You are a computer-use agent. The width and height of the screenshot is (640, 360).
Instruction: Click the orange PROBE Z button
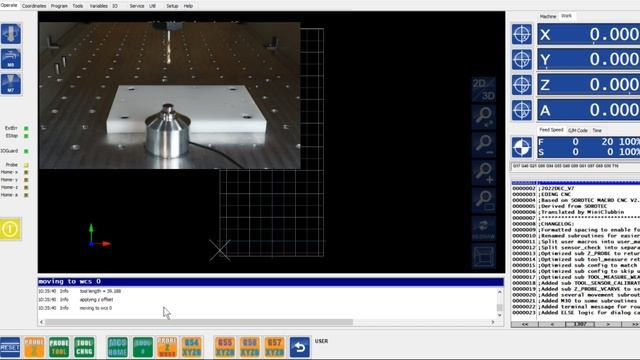[x=34, y=347]
